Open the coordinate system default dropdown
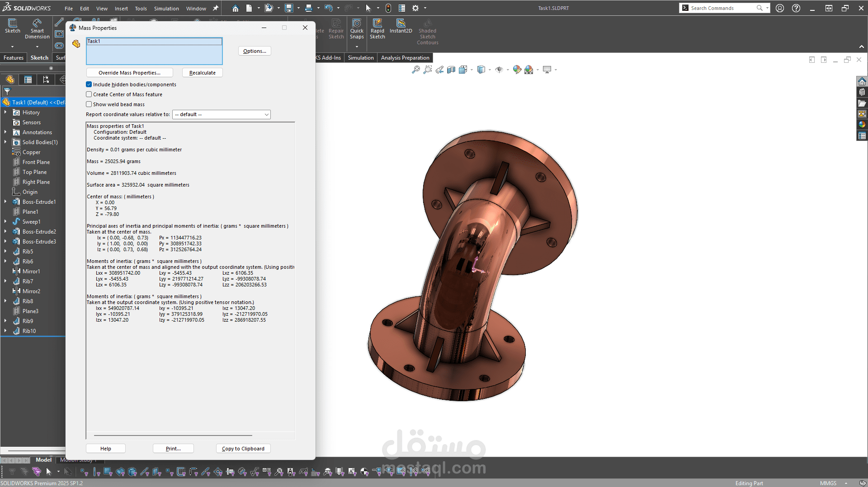 coord(222,115)
